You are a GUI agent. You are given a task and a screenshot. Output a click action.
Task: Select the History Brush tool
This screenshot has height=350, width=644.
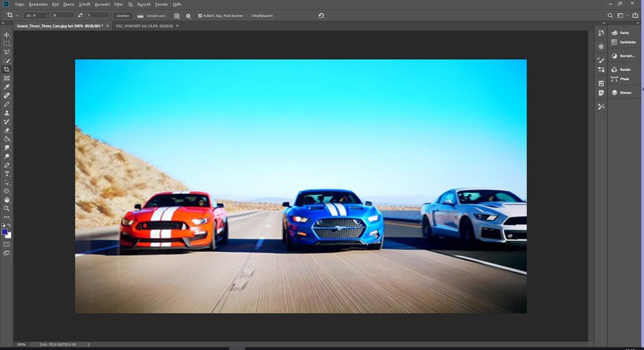(x=6, y=122)
